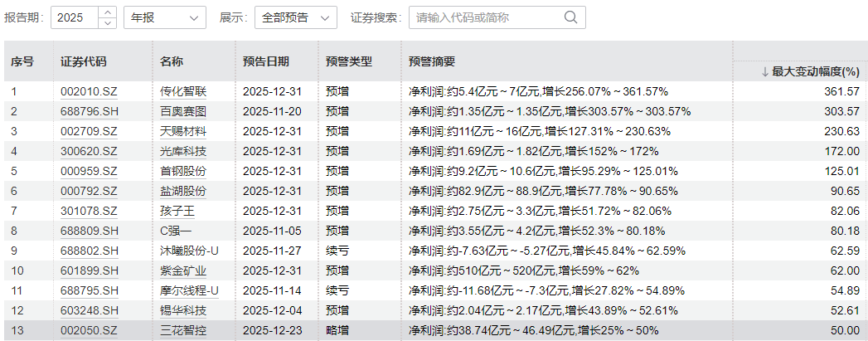Image resolution: width=868 pixels, height=341 pixels.
Task: Click the report year 2025 field
Action: click(75, 17)
